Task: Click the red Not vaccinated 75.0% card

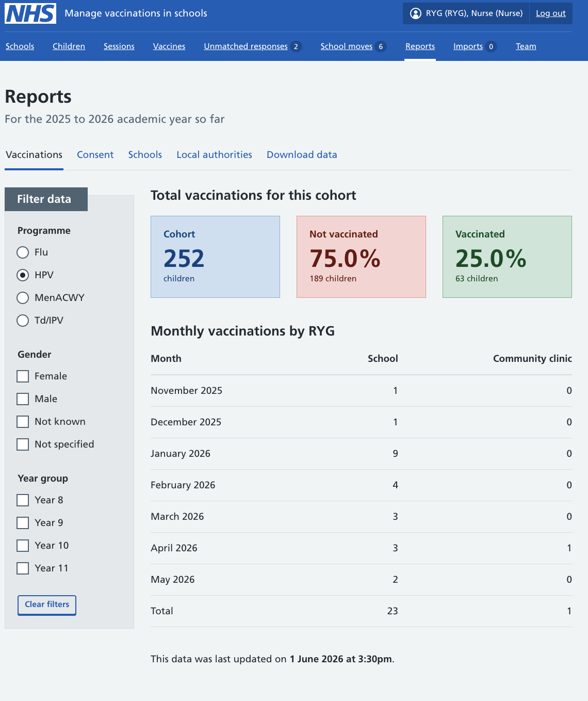Action: (x=361, y=257)
